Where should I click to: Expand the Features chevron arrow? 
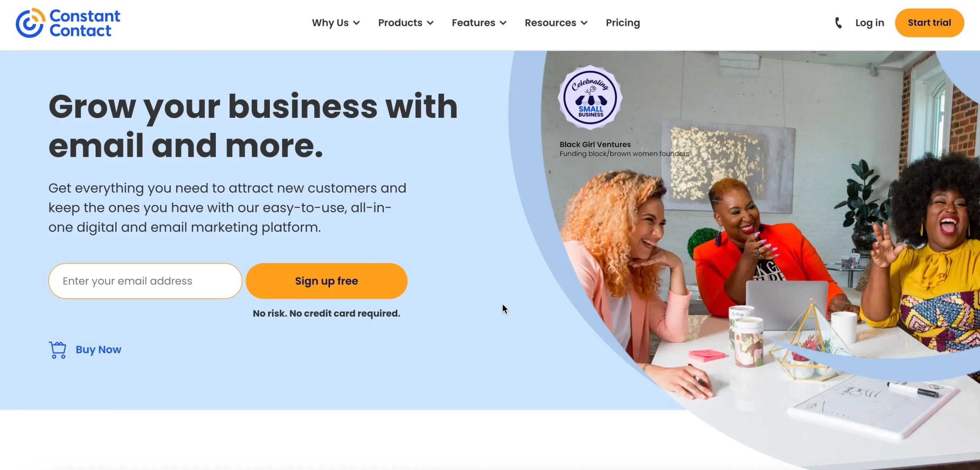coord(503,23)
